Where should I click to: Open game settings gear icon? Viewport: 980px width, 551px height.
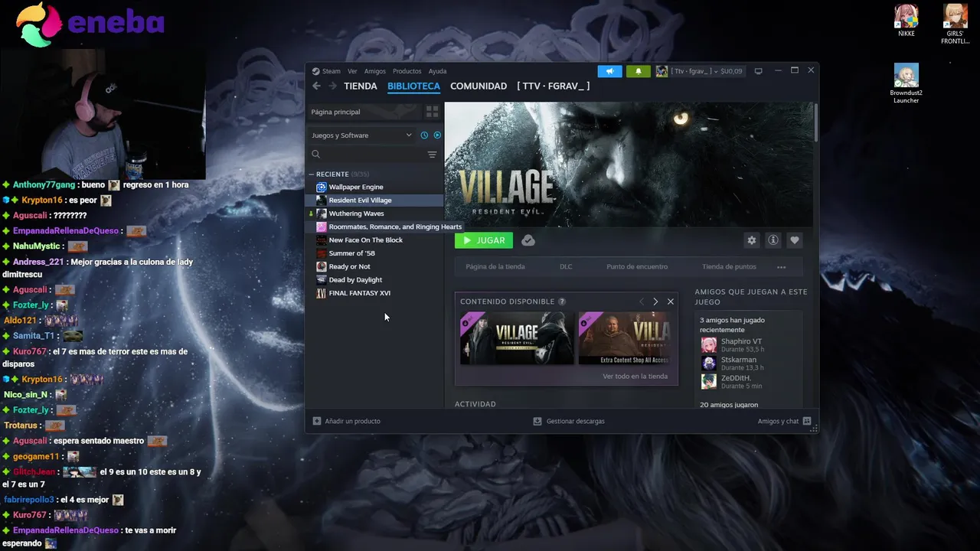pos(752,240)
